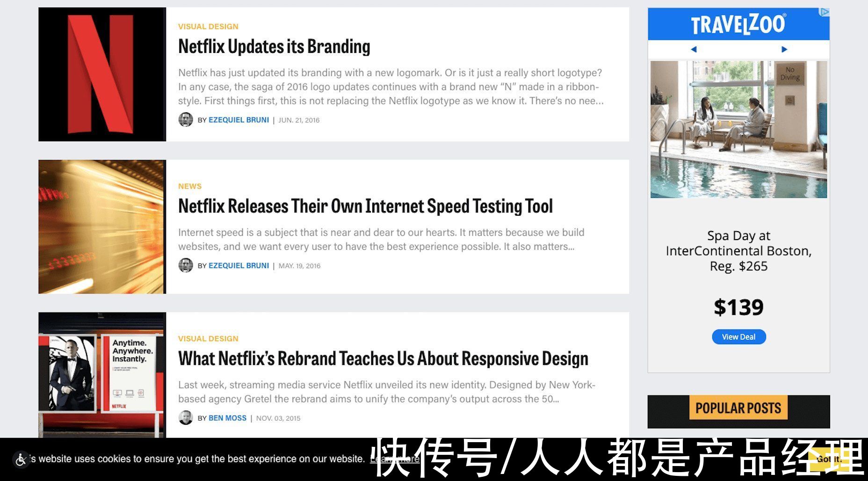Open What Netflix's Rebrand Teaches Us article

click(x=383, y=358)
